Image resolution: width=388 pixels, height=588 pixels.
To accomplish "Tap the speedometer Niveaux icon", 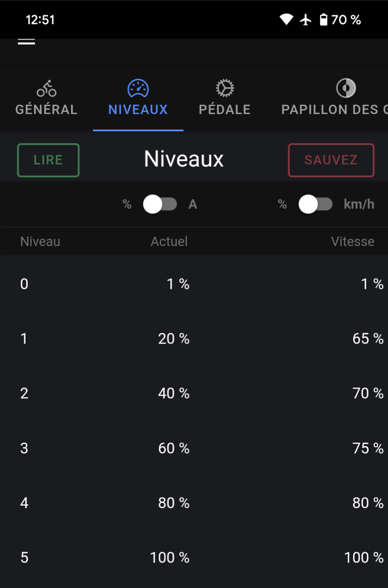I will pyautogui.click(x=138, y=88).
